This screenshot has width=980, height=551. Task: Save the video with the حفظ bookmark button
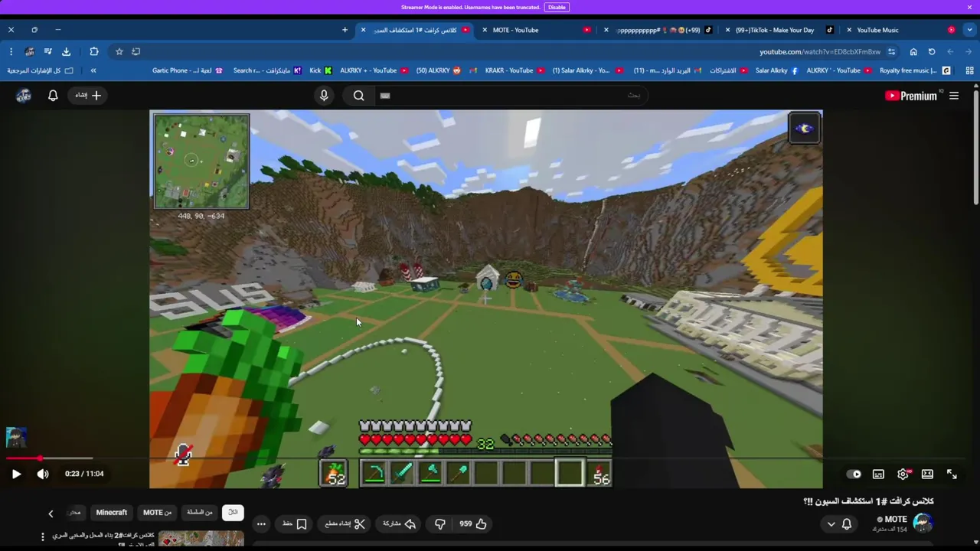(x=295, y=523)
